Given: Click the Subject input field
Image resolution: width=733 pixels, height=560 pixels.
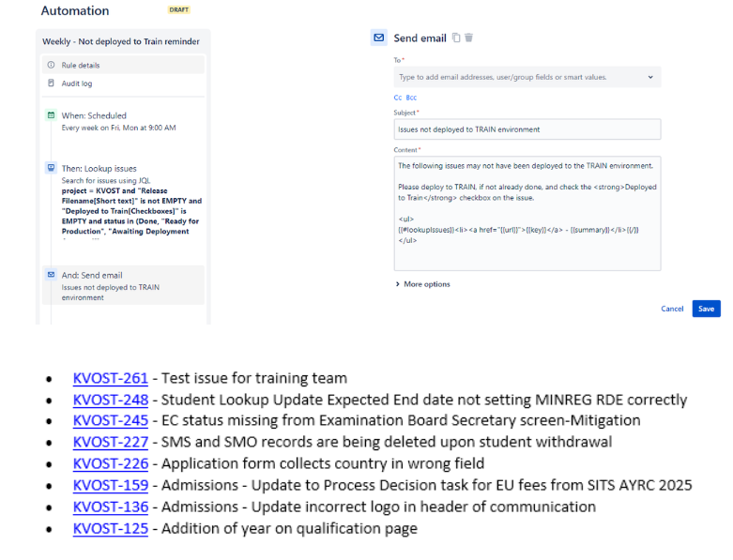Looking at the screenshot, I should click(527, 129).
